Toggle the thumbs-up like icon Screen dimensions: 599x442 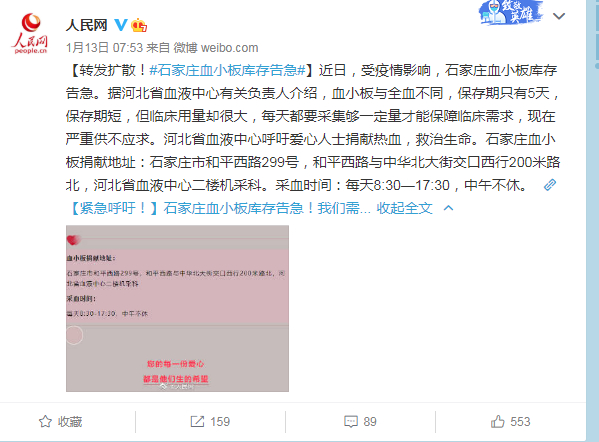[498, 421]
